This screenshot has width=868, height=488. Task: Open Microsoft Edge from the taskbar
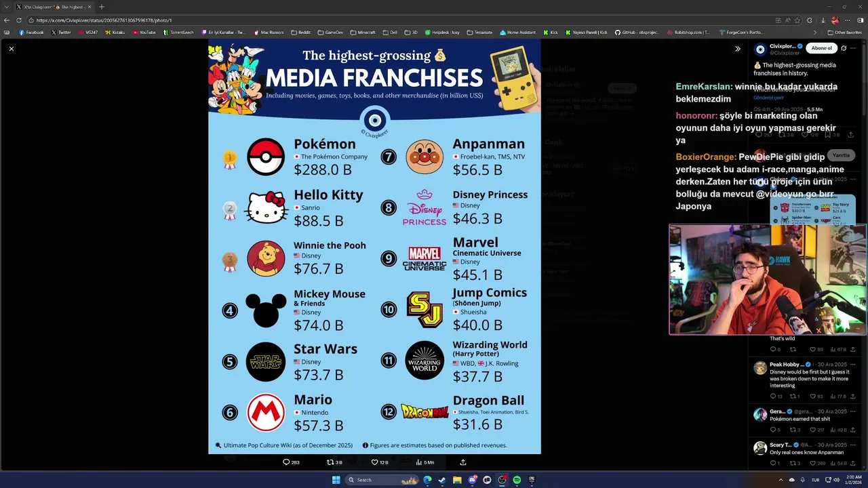427,480
